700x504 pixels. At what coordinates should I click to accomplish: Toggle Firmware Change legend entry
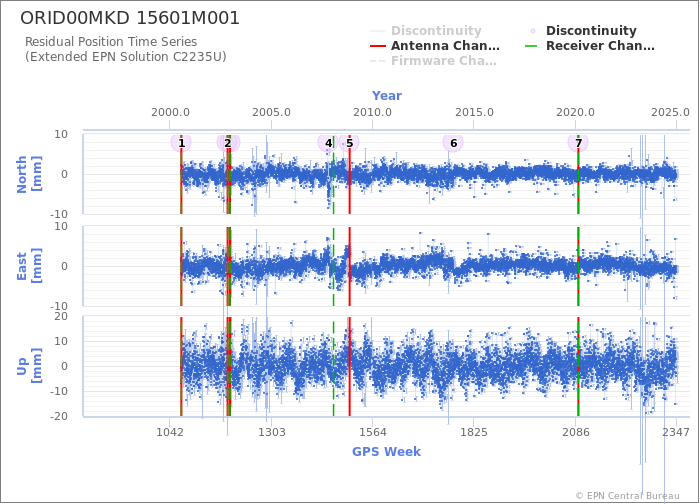[433, 61]
